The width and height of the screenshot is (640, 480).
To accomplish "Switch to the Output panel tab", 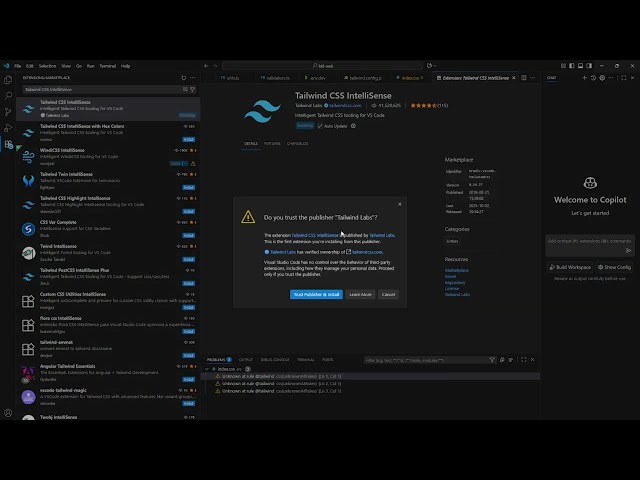I will point(246,360).
